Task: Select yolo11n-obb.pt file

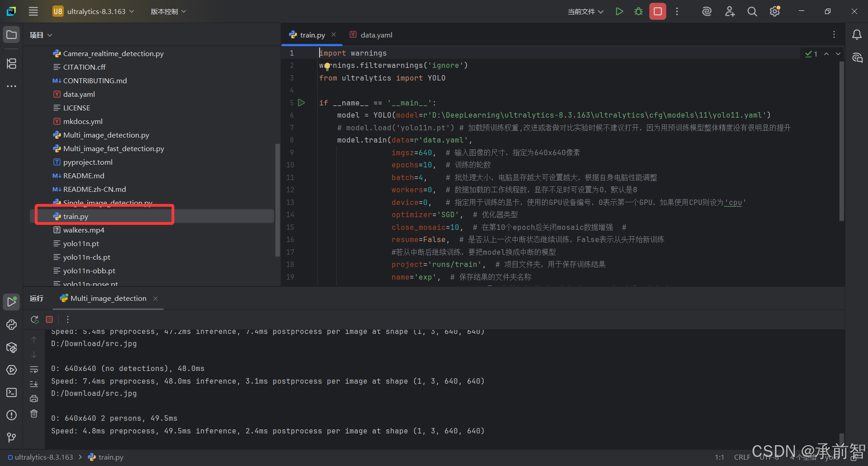Action: tap(89, 271)
